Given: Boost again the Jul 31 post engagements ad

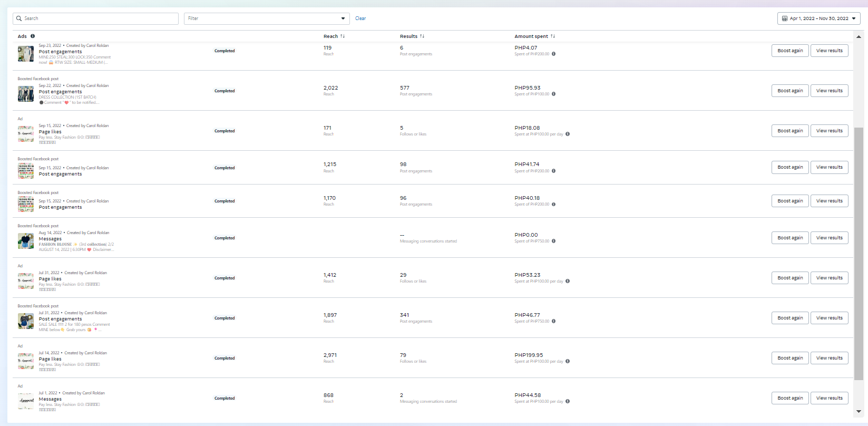Looking at the screenshot, I should 790,318.
